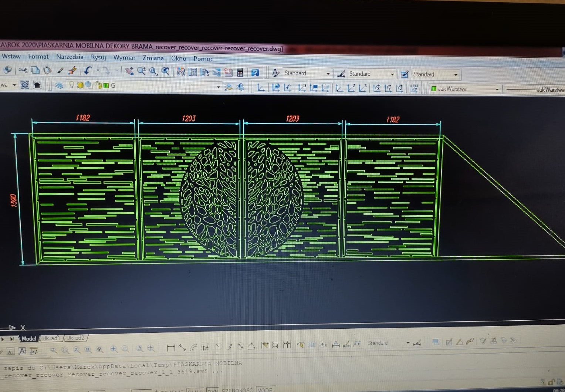Activate the Pan realtime hand tool

pos(129,71)
